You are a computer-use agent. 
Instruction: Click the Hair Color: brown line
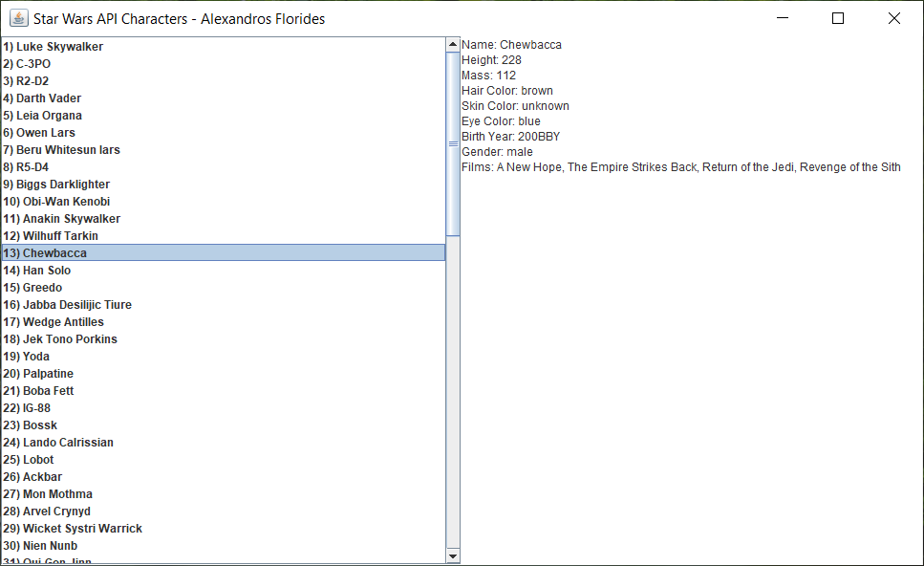tap(507, 91)
